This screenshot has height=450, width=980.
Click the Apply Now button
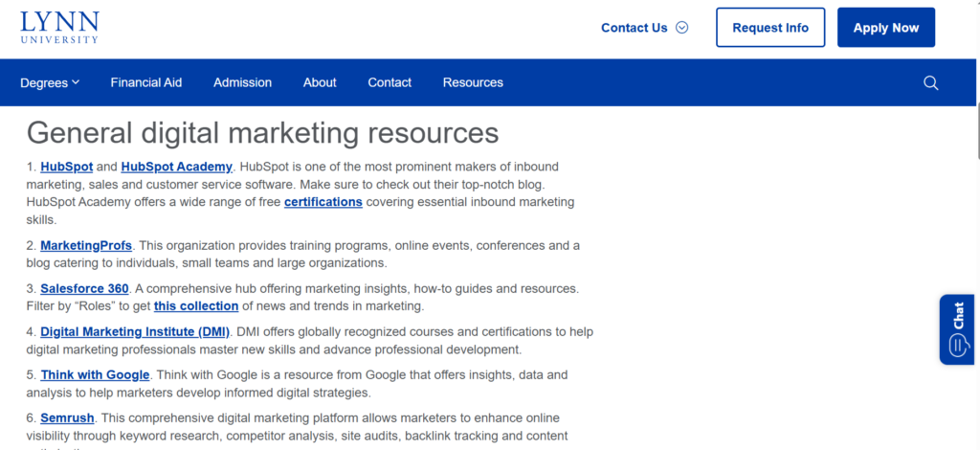tap(886, 28)
